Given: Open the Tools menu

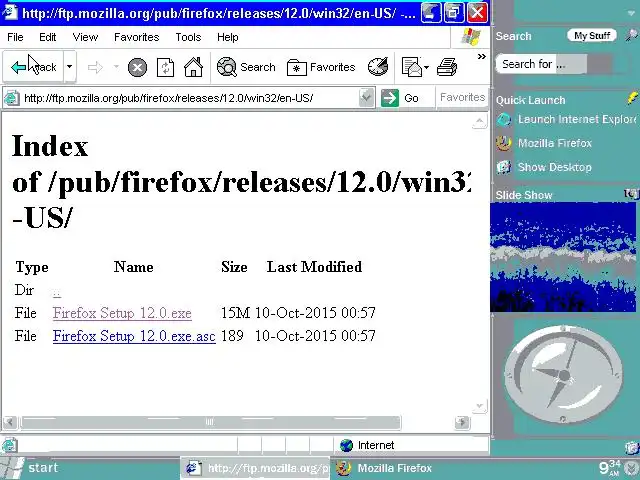Looking at the screenshot, I should point(188,37).
